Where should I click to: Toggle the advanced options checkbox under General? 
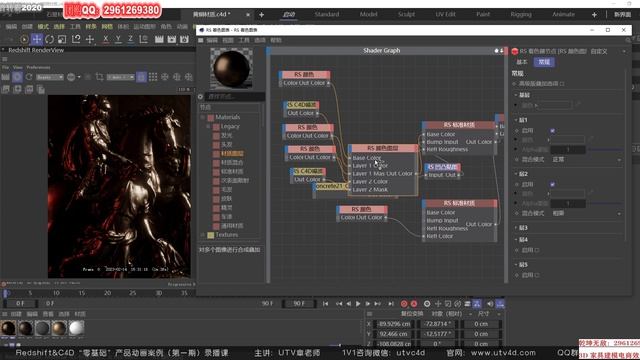click(x=562, y=84)
